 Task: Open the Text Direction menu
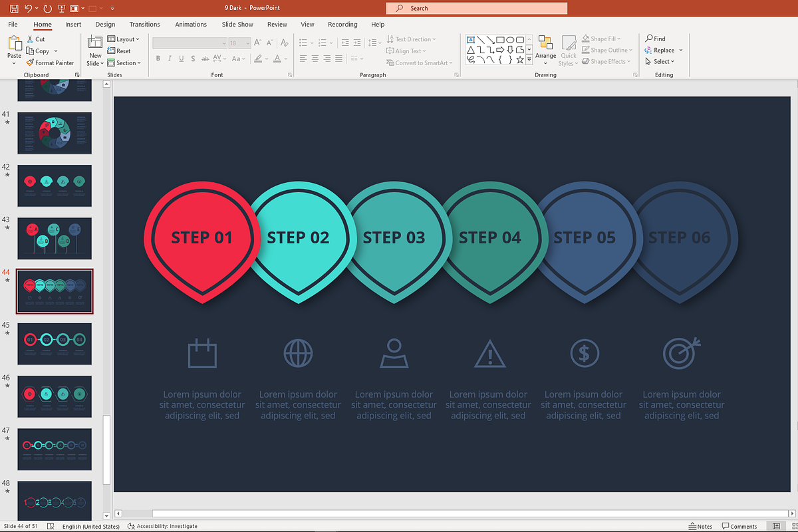pyautogui.click(x=411, y=39)
